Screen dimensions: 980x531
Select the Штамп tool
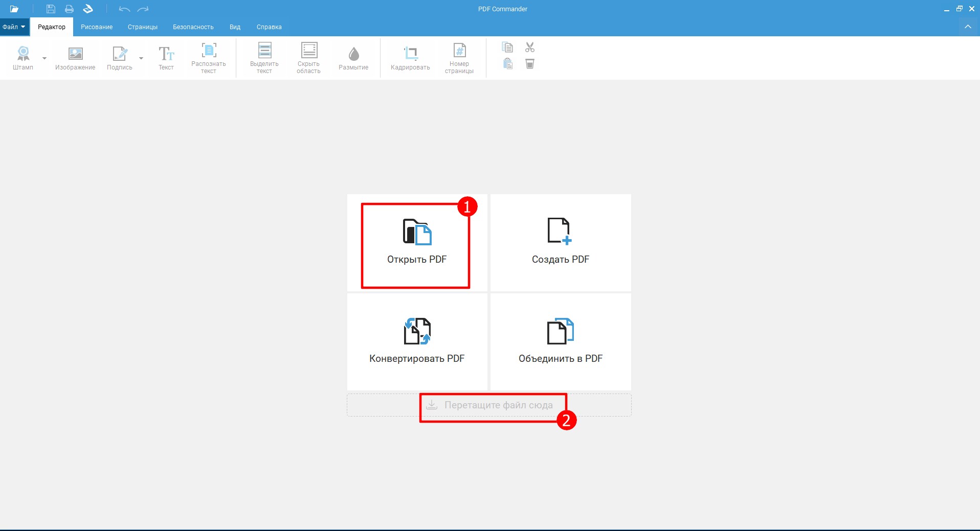pos(23,58)
